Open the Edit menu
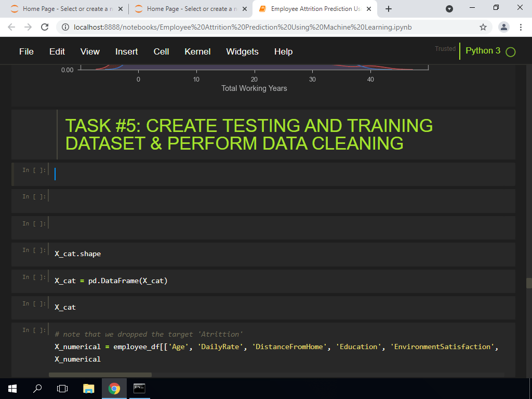The image size is (532, 399). click(57, 51)
